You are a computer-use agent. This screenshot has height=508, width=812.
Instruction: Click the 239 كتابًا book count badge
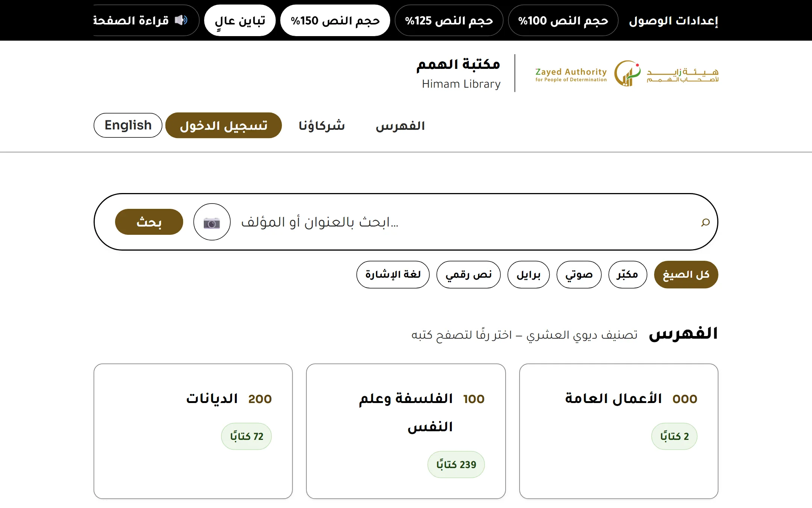456,465
